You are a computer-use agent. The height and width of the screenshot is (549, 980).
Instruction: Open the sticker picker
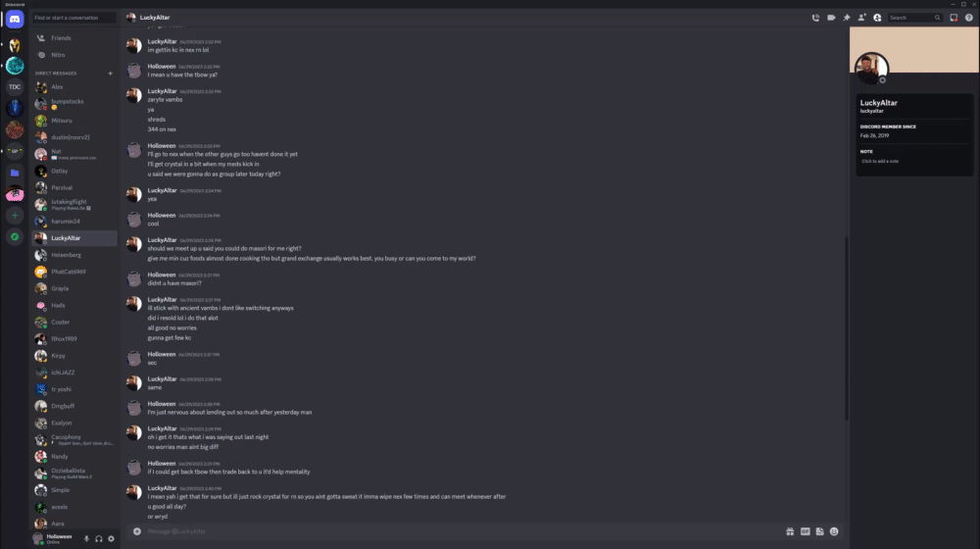[820, 531]
